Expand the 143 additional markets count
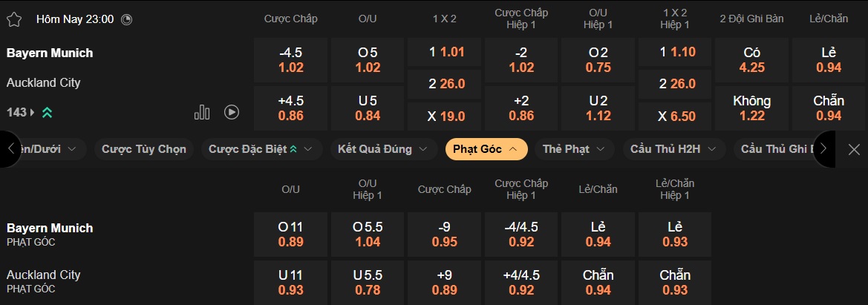The height and width of the screenshot is (305, 868). click(x=20, y=113)
